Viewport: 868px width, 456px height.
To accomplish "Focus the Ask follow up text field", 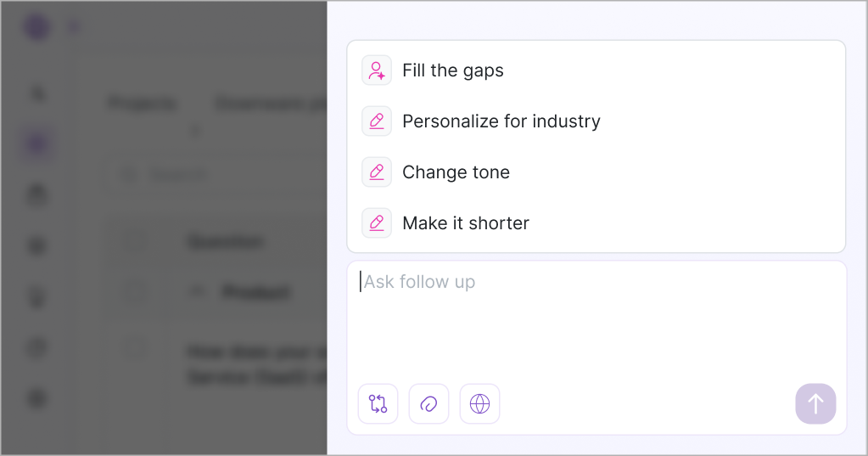I will [596, 318].
